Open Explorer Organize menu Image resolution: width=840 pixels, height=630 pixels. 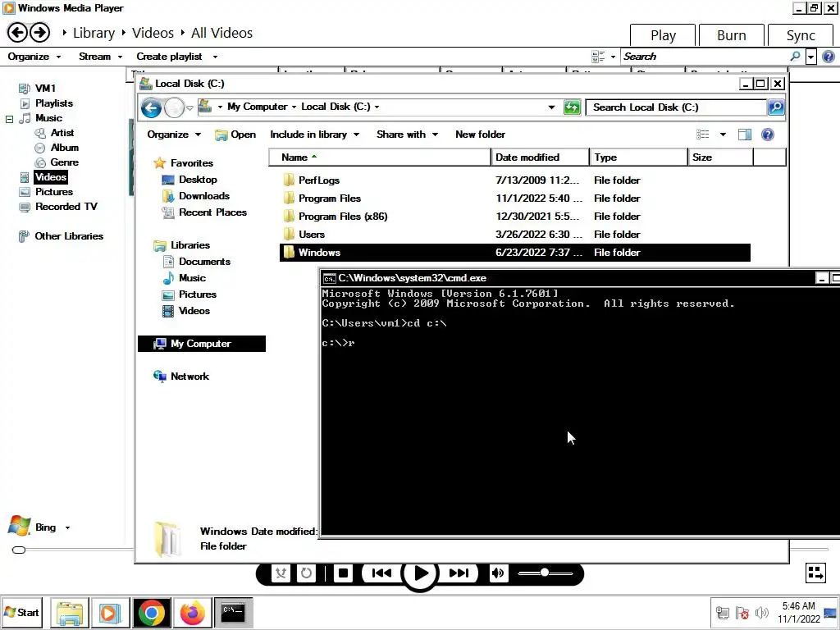(x=174, y=135)
